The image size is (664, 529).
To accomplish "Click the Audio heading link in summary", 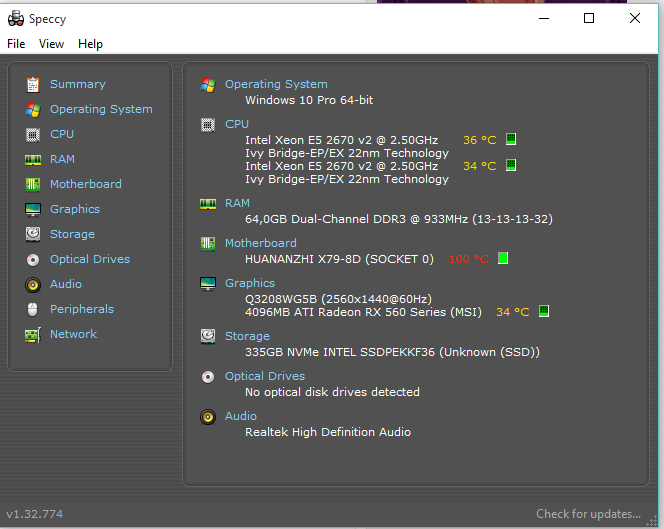I will pos(241,416).
